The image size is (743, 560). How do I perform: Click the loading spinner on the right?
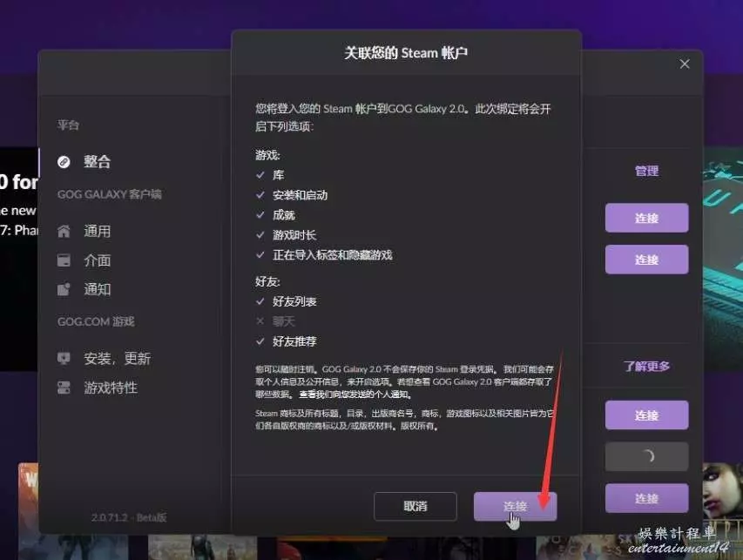point(646,456)
